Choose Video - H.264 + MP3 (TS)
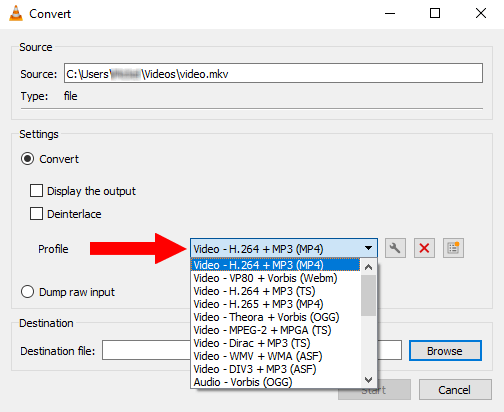The width and height of the screenshot is (504, 412). [x=276, y=291]
